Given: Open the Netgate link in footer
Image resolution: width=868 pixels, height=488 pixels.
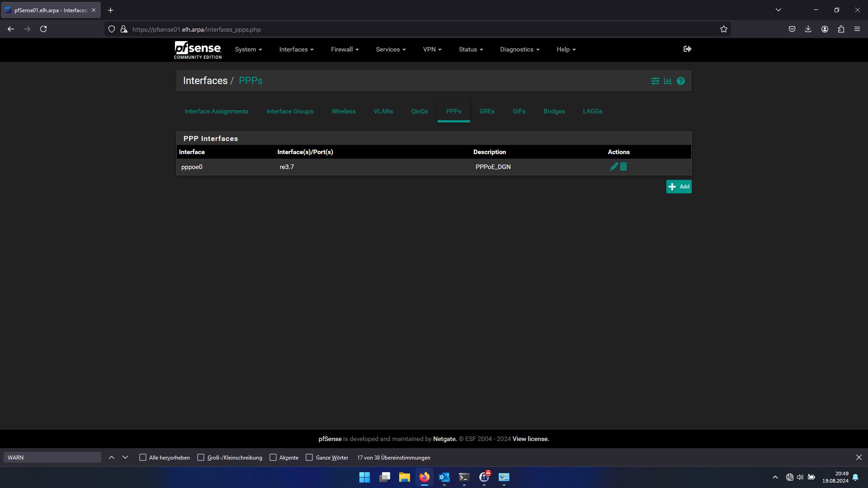Looking at the screenshot, I should (x=445, y=439).
